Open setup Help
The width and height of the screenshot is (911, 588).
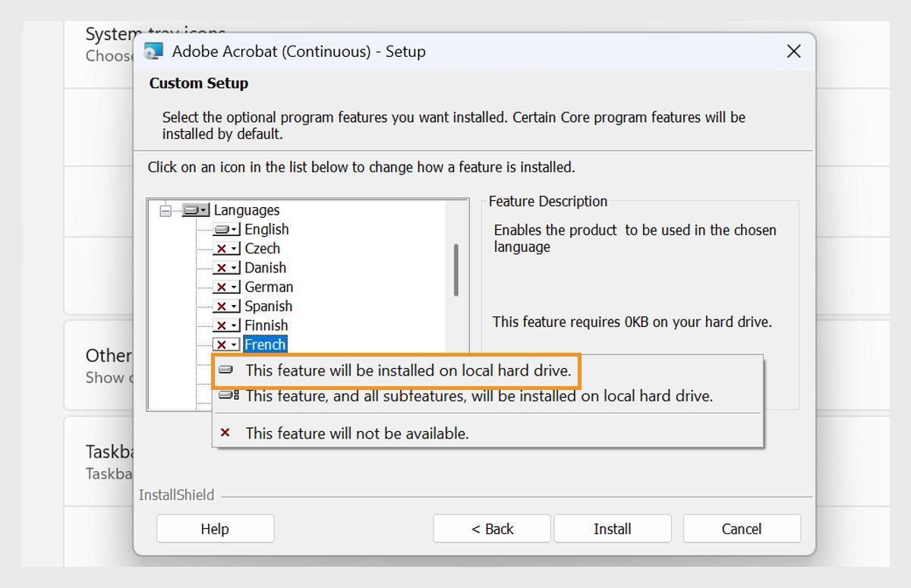click(215, 529)
